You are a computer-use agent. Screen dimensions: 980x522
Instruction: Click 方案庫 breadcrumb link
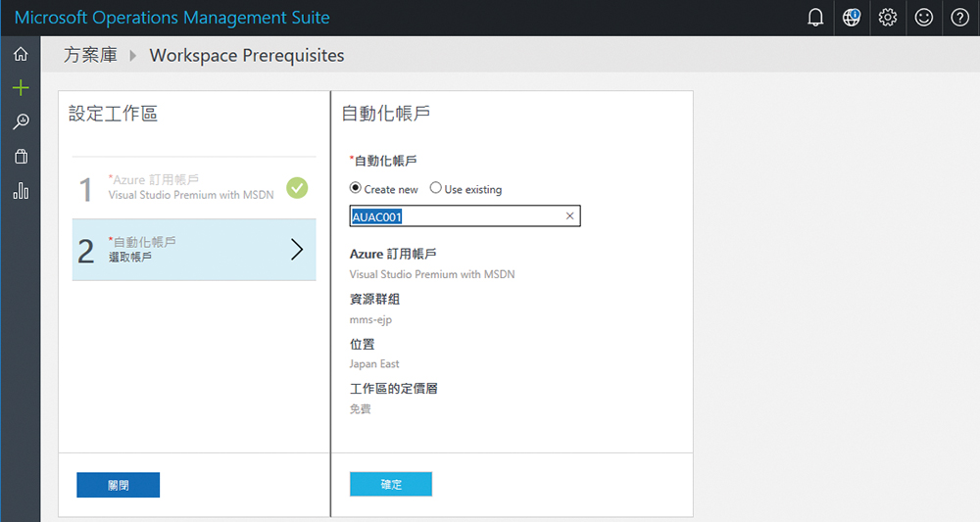[x=90, y=55]
